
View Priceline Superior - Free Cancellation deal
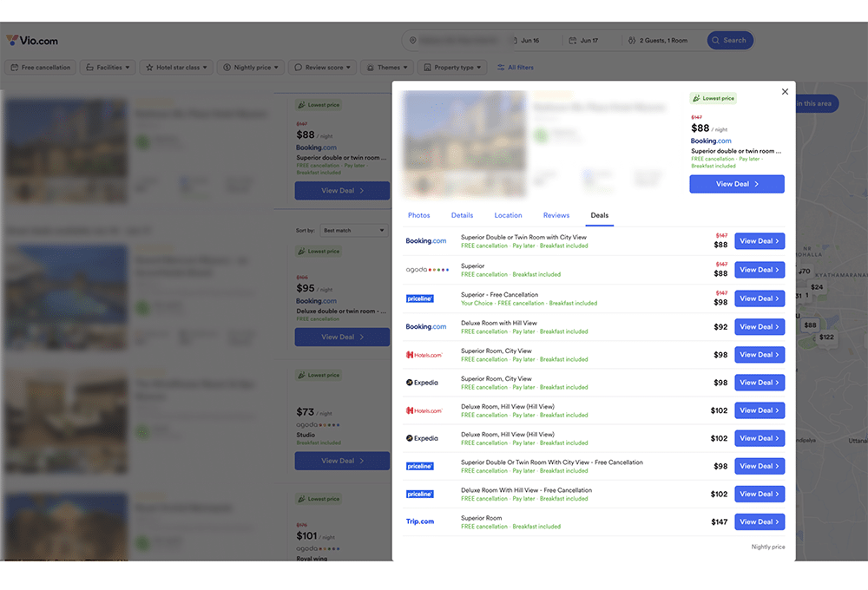pos(759,298)
